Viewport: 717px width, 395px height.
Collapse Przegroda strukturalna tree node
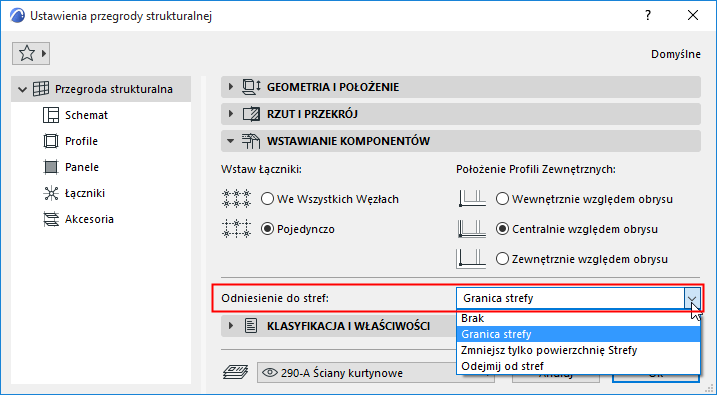22,89
